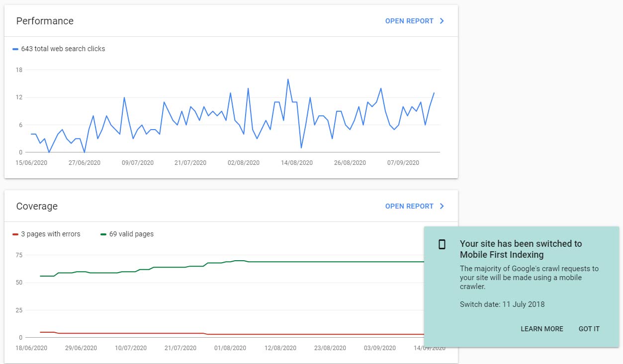Click the highest peak on the clicks chart
This screenshot has width=623, height=364.
coord(288,79)
